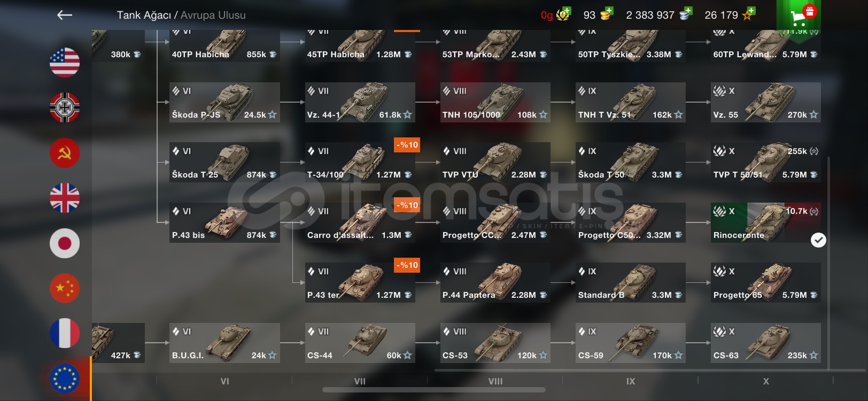Click the horizontal tier scrollbar

pos(434,390)
